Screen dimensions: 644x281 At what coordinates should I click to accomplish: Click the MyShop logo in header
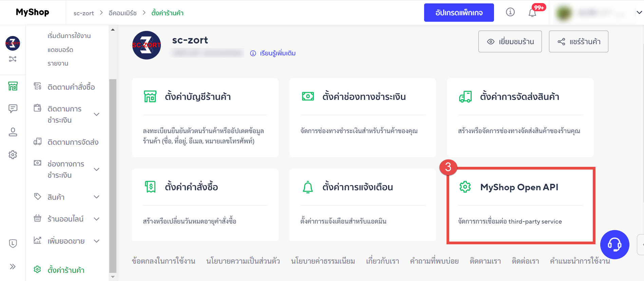(x=33, y=12)
